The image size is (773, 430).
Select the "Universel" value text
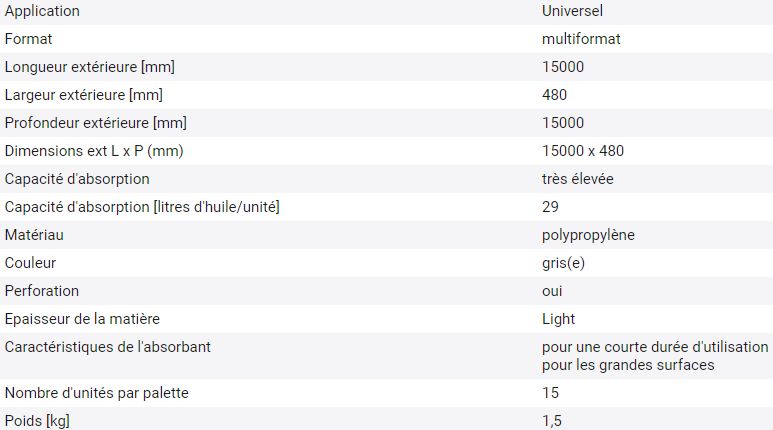click(x=572, y=11)
